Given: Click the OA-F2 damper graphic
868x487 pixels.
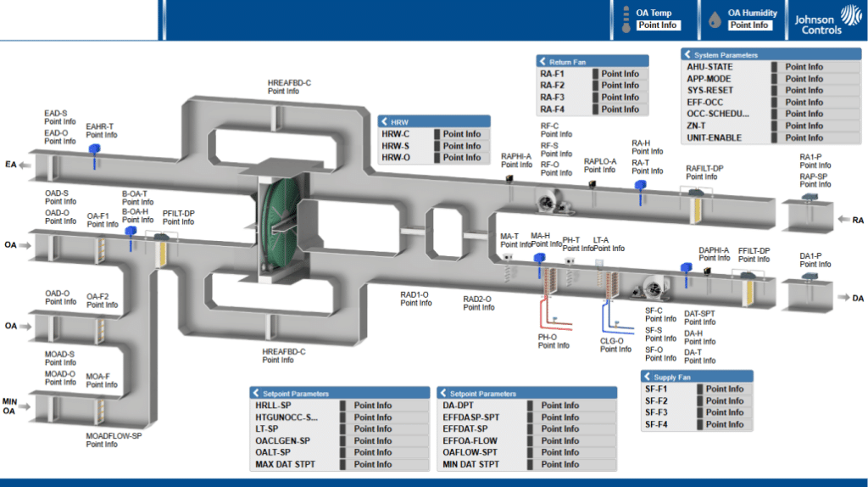Looking at the screenshot, I should [x=102, y=330].
